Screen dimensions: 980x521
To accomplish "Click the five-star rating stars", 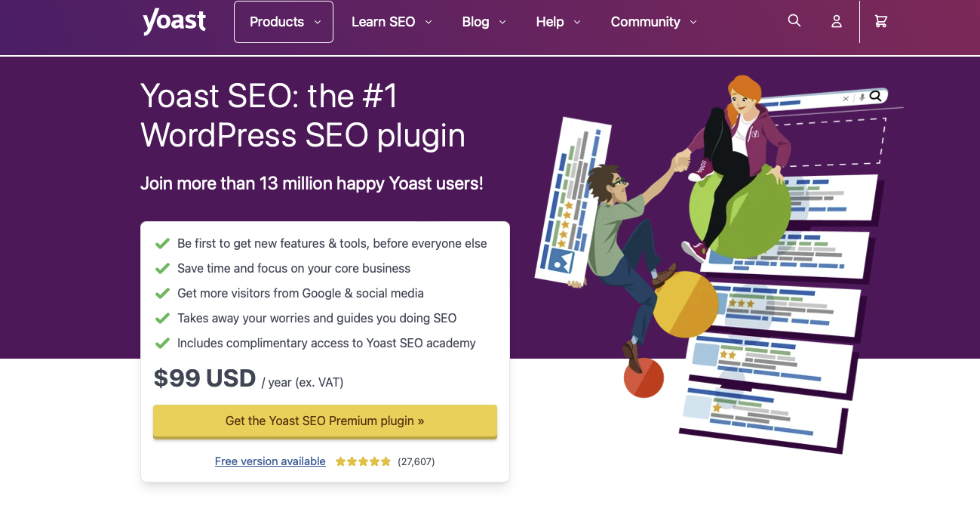I will point(363,461).
